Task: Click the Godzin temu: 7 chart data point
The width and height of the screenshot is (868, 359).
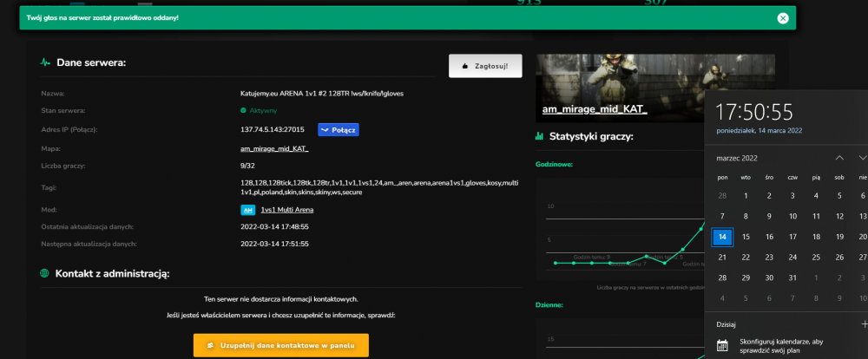Action: [x=628, y=263]
